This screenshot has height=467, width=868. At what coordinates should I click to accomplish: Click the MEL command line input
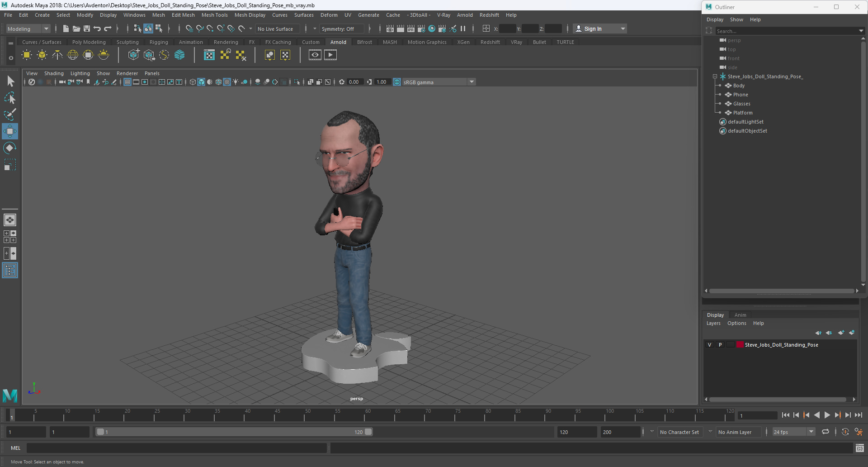[176, 448]
